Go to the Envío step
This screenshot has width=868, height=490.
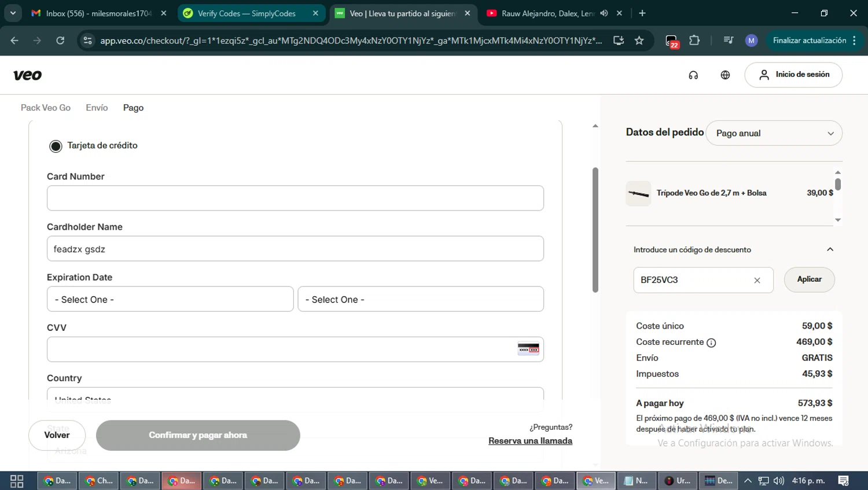click(x=97, y=108)
